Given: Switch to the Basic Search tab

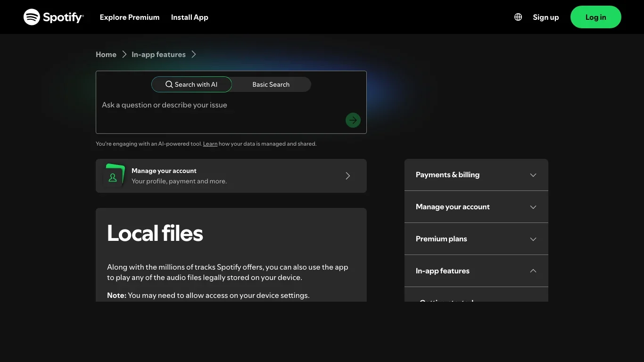Looking at the screenshot, I should (x=271, y=84).
